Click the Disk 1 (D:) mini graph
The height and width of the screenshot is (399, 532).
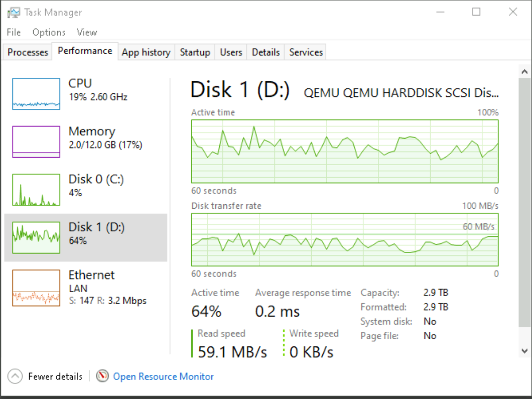(x=36, y=238)
